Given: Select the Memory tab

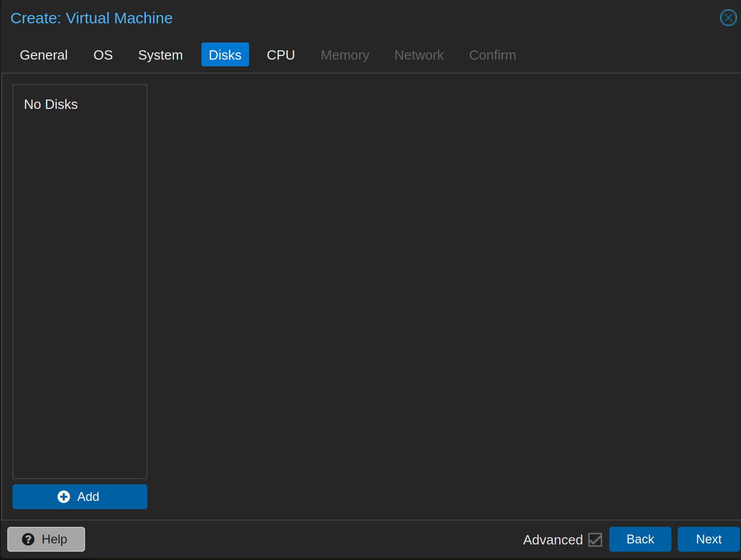Looking at the screenshot, I should [345, 55].
